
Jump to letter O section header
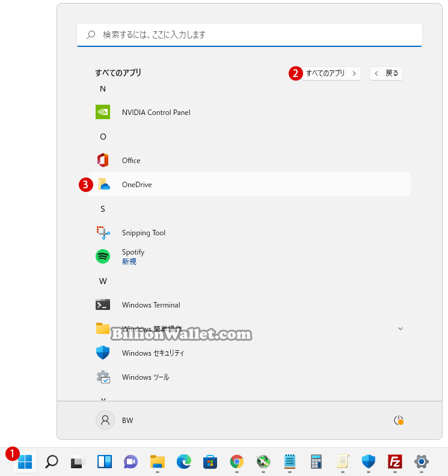[103, 137]
